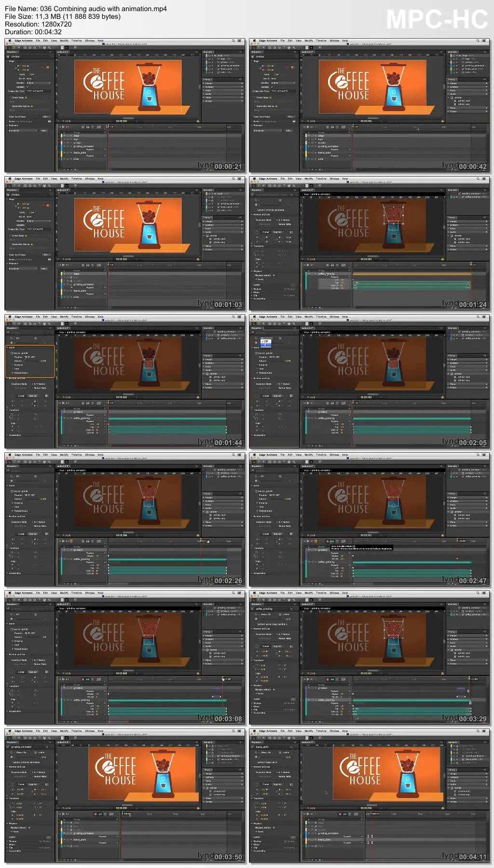Screen dimensions: 494x868
Task: Click the Applied button in the 00:03:29 frame
Action: [x=277, y=646]
